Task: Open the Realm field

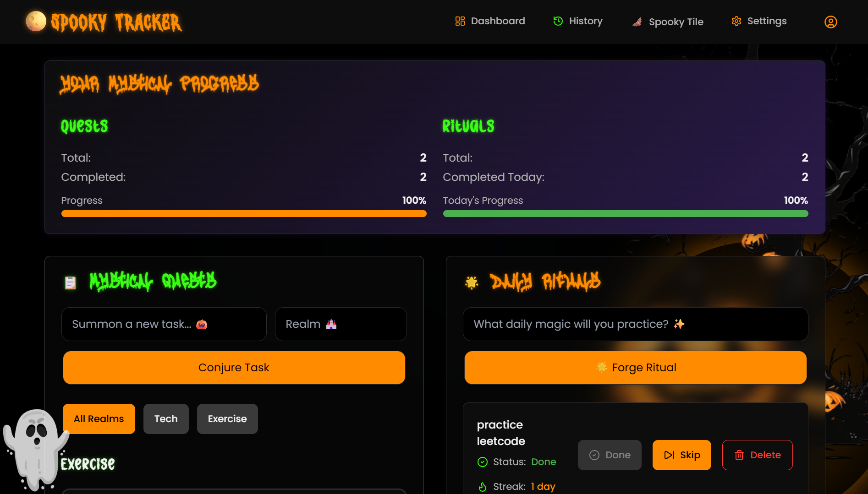Action: (341, 324)
